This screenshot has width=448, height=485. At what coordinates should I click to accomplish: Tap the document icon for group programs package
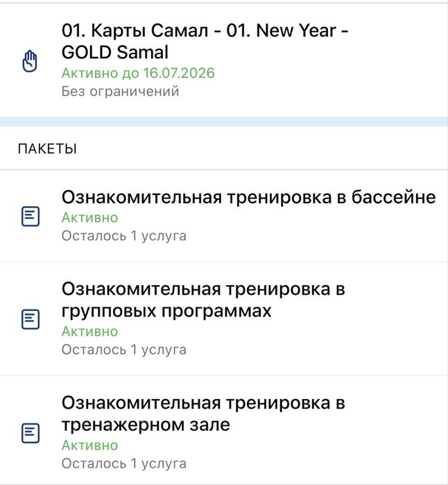30,319
